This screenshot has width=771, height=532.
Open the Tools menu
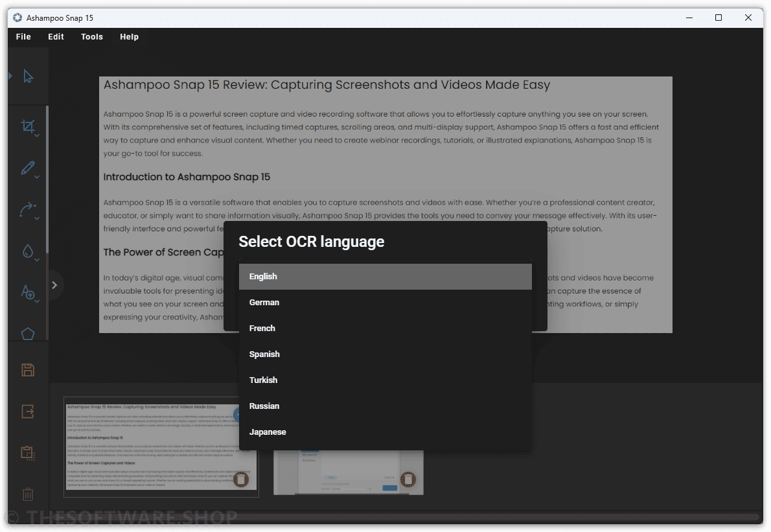coord(92,37)
